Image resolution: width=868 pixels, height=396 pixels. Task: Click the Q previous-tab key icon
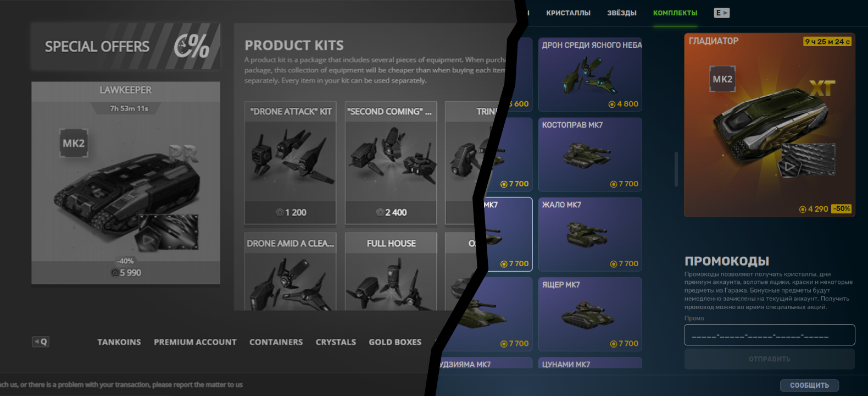pos(41,342)
